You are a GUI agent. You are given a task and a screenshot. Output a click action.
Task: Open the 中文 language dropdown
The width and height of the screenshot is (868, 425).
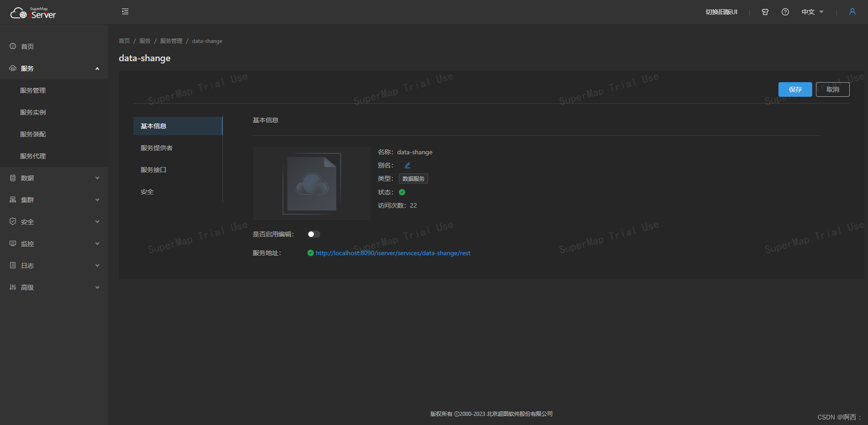(x=812, y=12)
